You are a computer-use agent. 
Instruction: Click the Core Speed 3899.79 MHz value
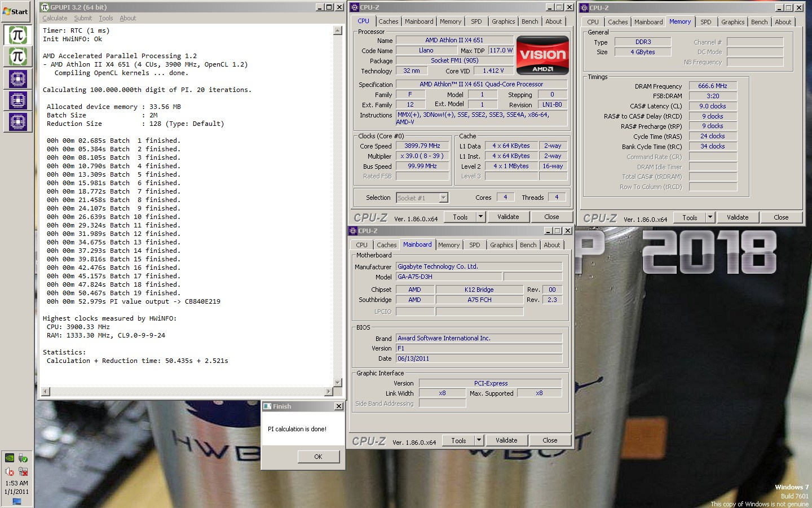422,146
